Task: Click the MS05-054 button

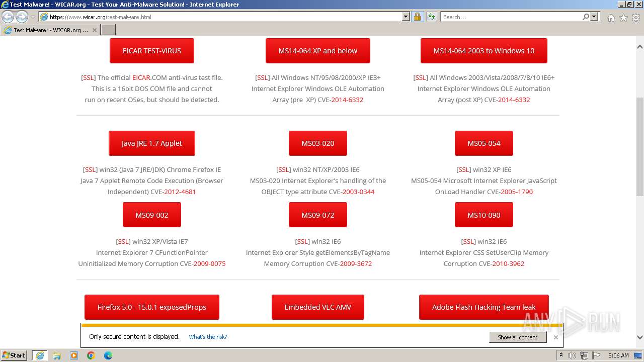Action: tap(484, 143)
